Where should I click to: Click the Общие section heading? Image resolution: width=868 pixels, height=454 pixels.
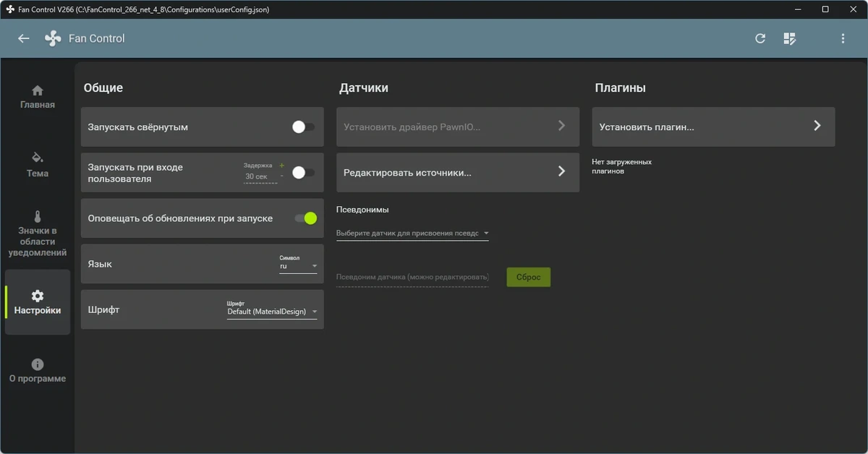(103, 87)
